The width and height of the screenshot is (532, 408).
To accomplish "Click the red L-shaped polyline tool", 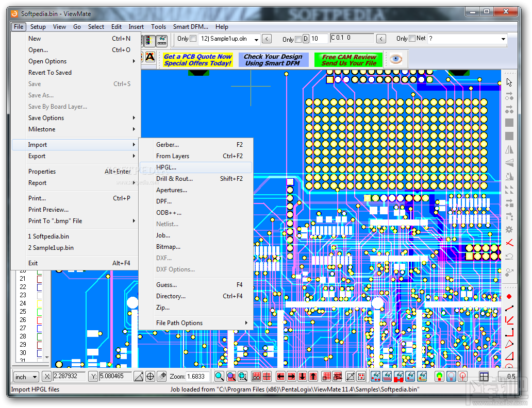I will (509, 332).
